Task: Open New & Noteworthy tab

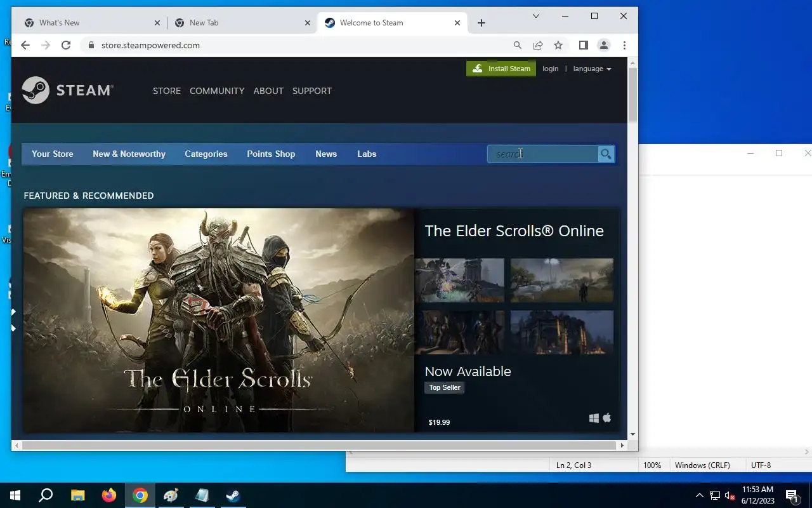Action: click(x=129, y=154)
